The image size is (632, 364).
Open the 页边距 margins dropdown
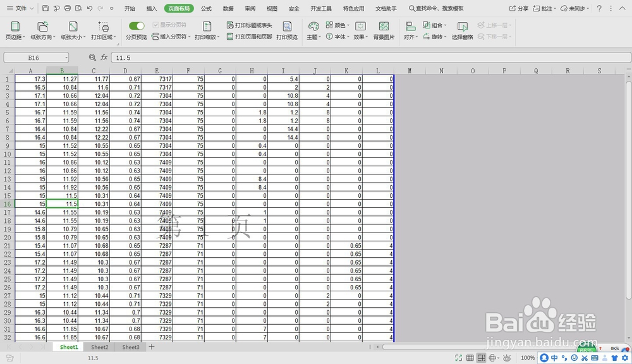15,30
